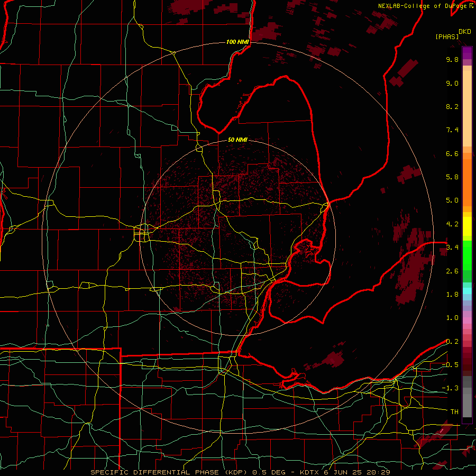
Task: Click the 2.6 legend value
Action: coord(452,271)
